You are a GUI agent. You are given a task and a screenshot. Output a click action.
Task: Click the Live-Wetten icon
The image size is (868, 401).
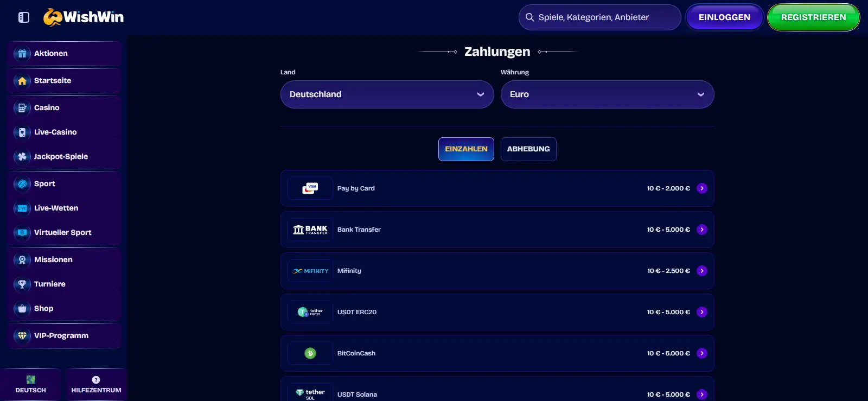[x=22, y=208]
